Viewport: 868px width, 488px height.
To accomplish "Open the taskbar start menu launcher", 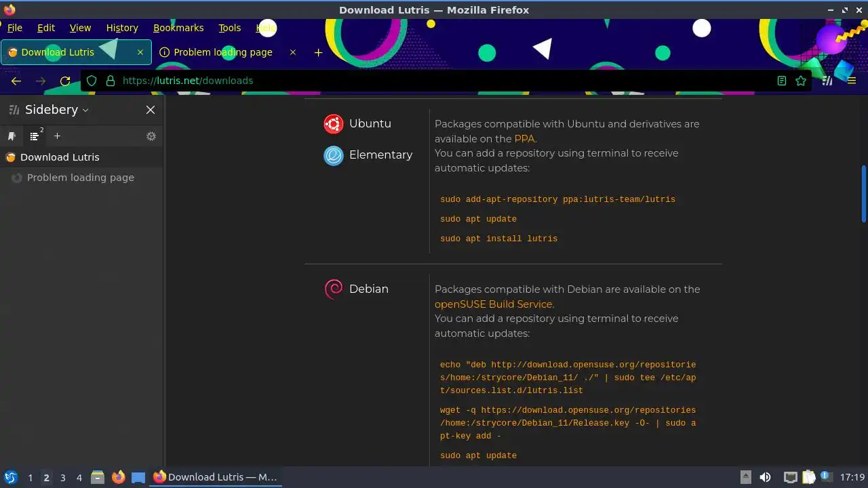I will tap(11, 477).
